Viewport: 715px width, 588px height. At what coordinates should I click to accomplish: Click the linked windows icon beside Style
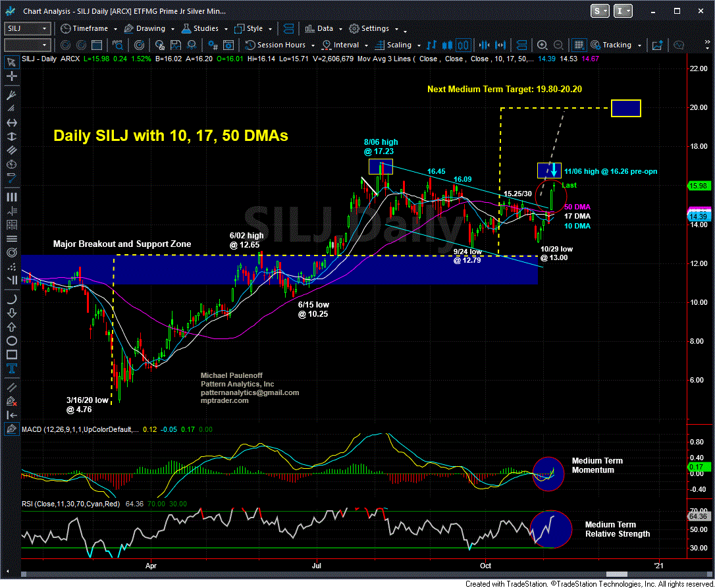288,28
